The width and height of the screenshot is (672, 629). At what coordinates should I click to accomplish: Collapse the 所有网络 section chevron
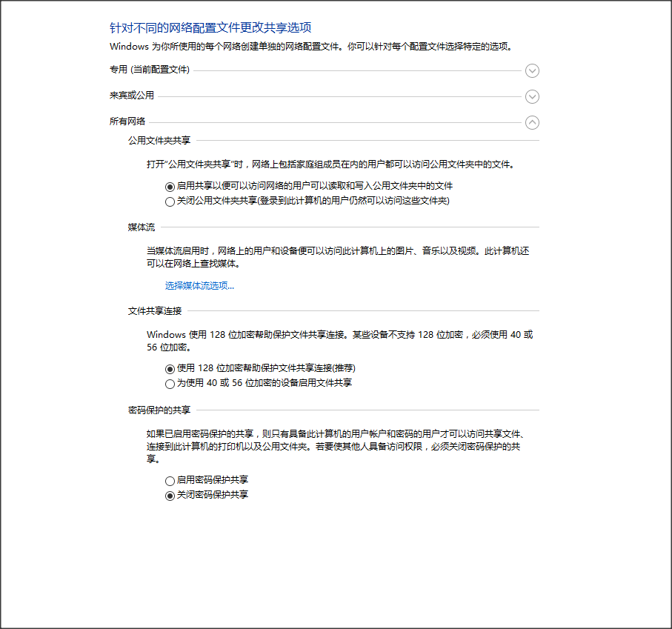click(532, 123)
